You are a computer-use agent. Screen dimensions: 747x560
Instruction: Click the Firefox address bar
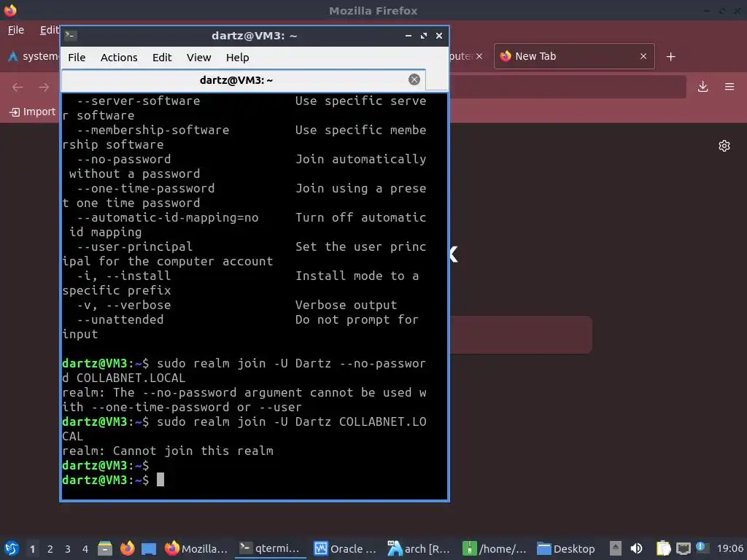(567, 87)
